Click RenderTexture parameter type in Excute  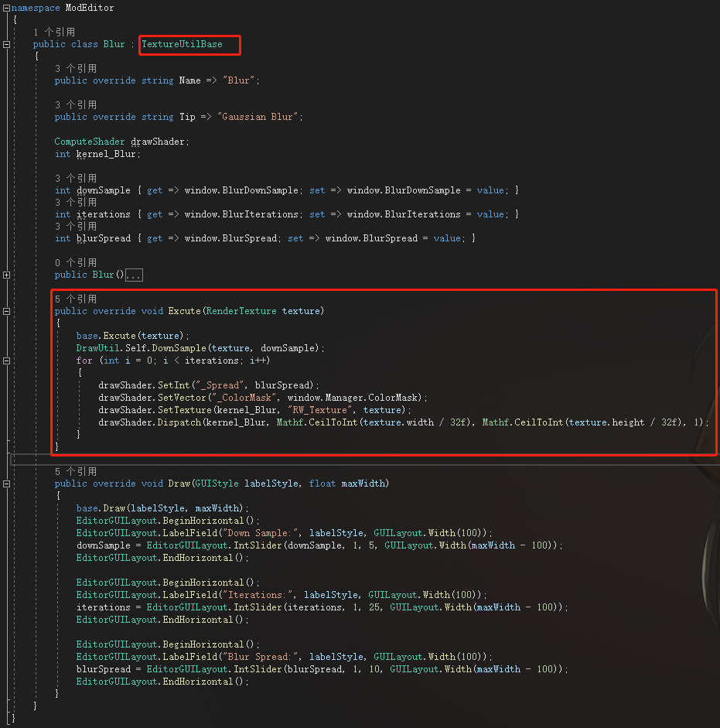(x=241, y=311)
